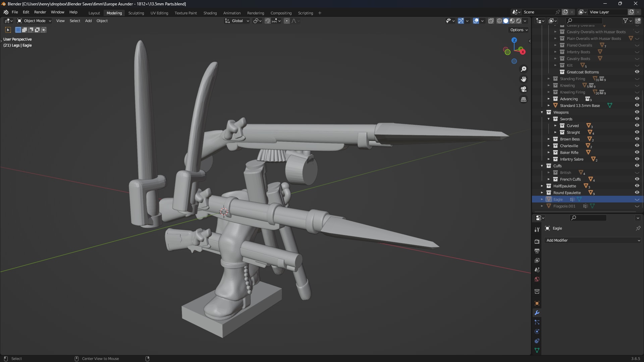
Task: Open the Modifiers wrench properties tab
Action: point(537,313)
